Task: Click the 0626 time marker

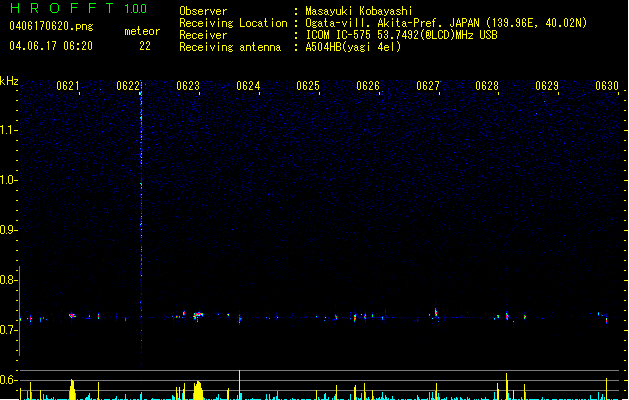Action: pos(368,86)
